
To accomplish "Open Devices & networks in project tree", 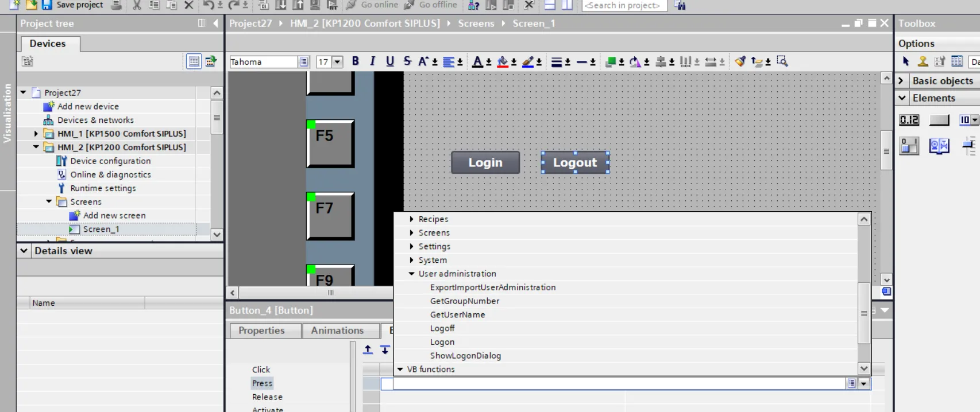I will [x=95, y=120].
